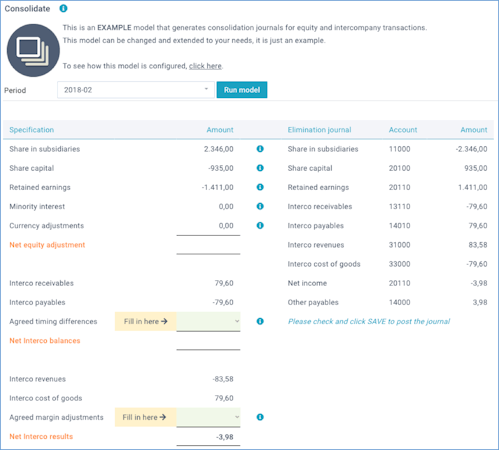Show info for Minority interest row

pos(260,206)
